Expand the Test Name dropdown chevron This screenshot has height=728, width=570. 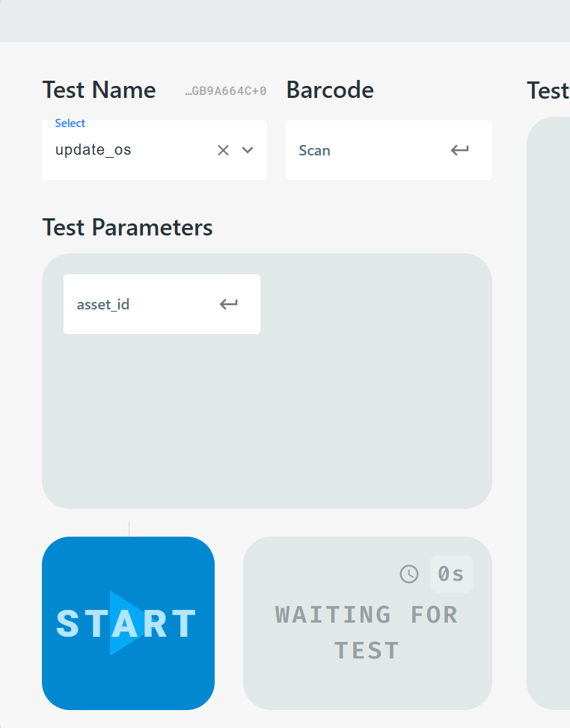248,150
